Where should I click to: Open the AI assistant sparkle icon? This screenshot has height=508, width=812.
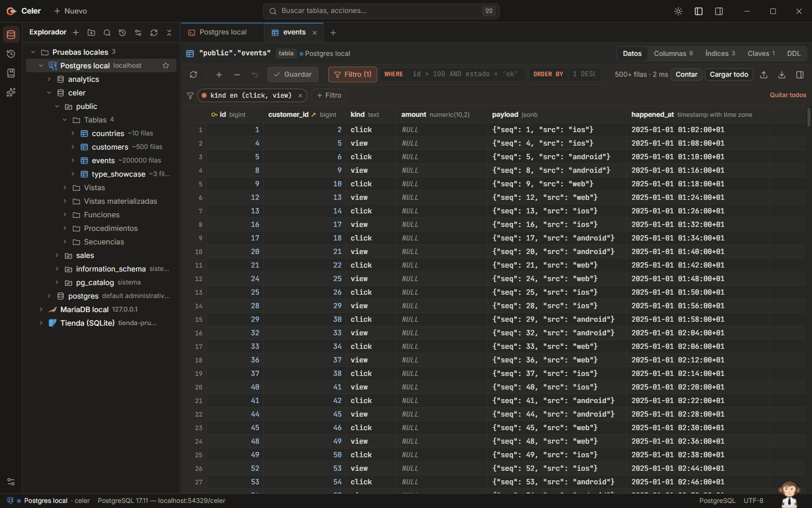tap(11, 93)
